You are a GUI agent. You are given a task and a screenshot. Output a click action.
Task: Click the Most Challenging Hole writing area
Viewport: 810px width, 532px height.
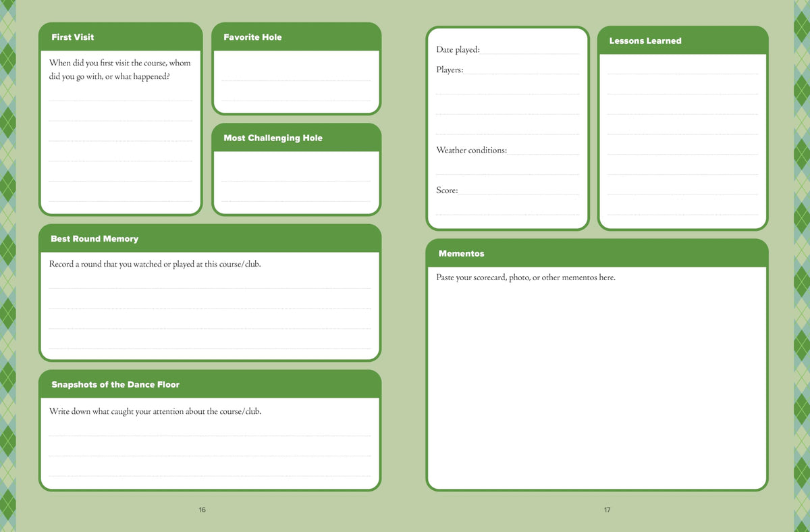click(x=296, y=182)
